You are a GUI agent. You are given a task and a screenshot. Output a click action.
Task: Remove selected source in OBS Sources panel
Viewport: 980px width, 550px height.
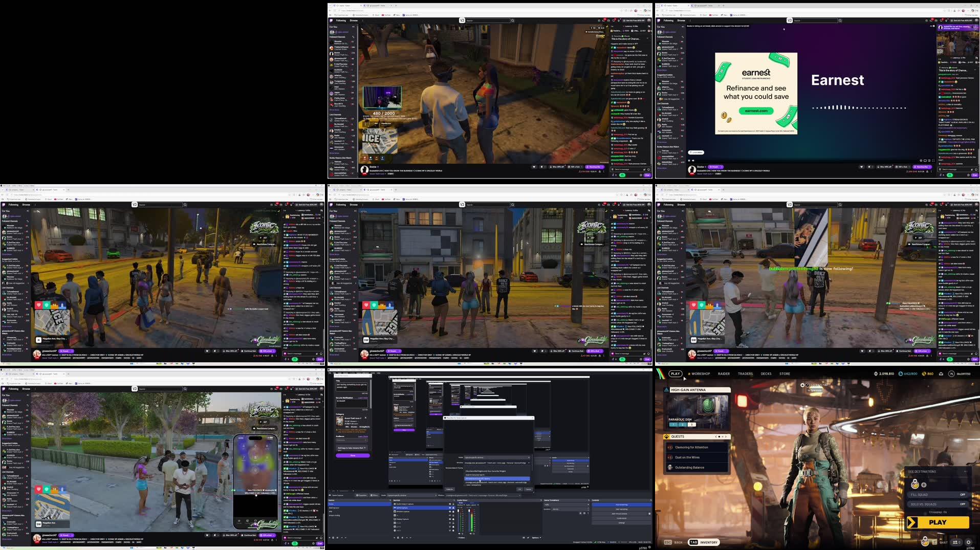click(x=398, y=538)
